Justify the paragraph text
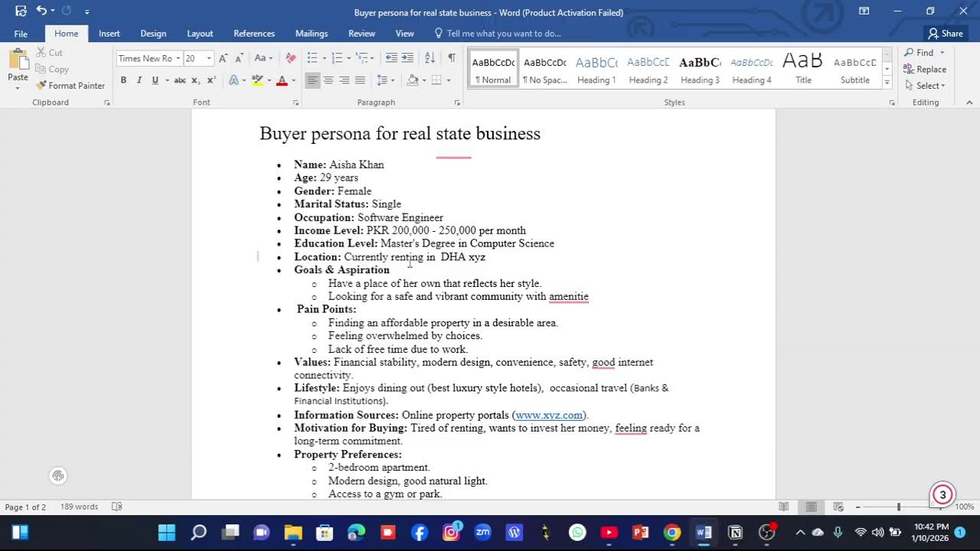Image resolution: width=980 pixels, height=551 pixels. point(361,80)
